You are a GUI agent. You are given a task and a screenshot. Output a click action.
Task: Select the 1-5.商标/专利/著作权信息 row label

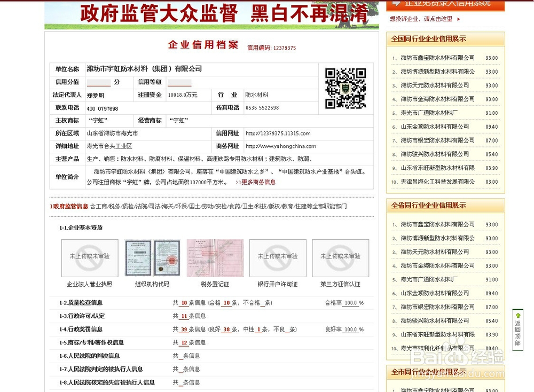(92, 343)
